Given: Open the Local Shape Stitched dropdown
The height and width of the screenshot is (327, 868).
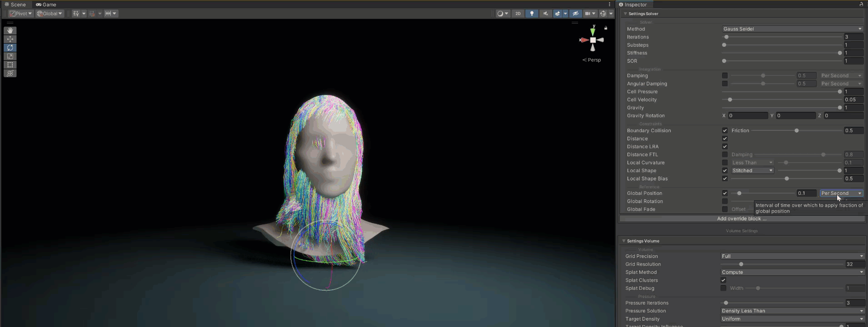Looking at the screenshot, I should (752, 171).
